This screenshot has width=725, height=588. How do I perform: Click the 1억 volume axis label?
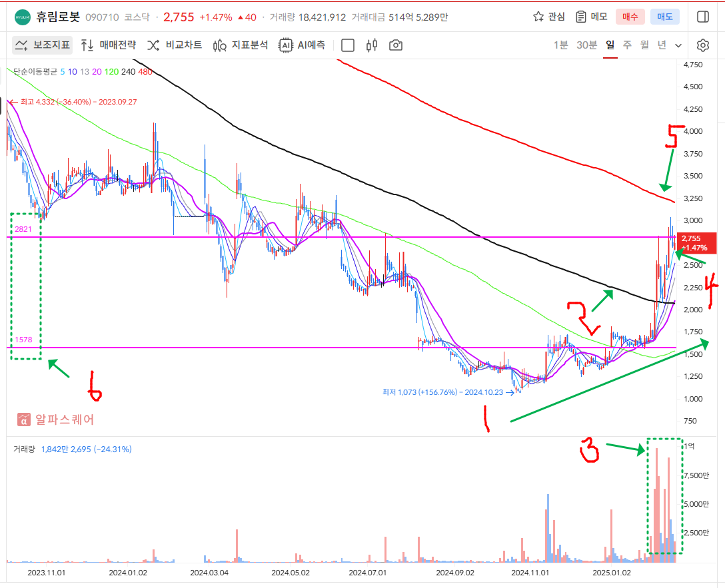[x=690, y=445]
